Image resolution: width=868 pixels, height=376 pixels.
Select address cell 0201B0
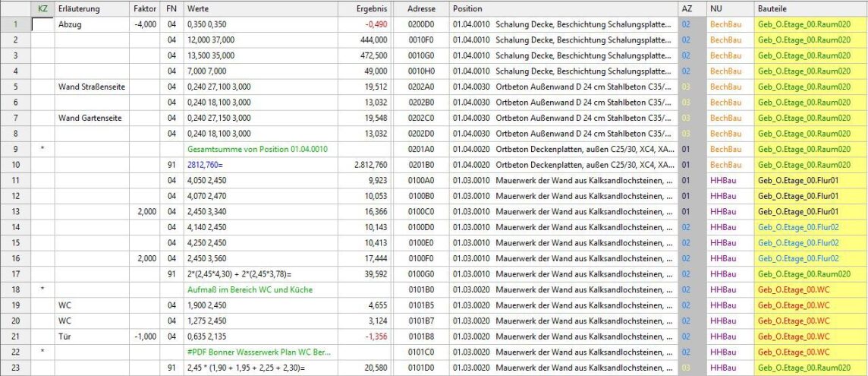[x=421, y=165]
